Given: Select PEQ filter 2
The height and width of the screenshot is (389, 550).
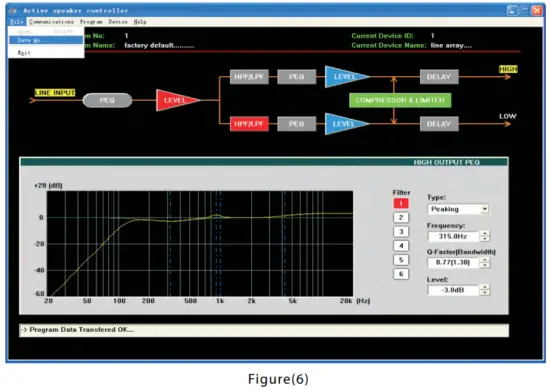Looking at the screenshot, I should (401, 217).
